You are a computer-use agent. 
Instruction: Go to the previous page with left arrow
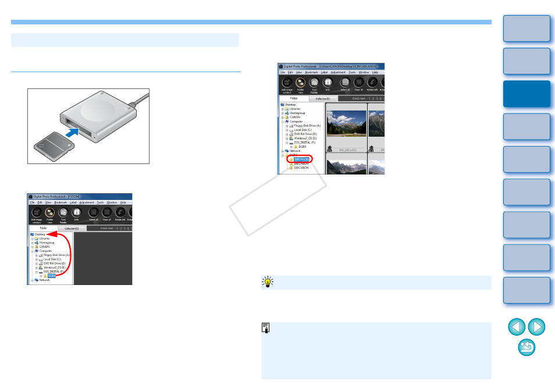[517, 326]
